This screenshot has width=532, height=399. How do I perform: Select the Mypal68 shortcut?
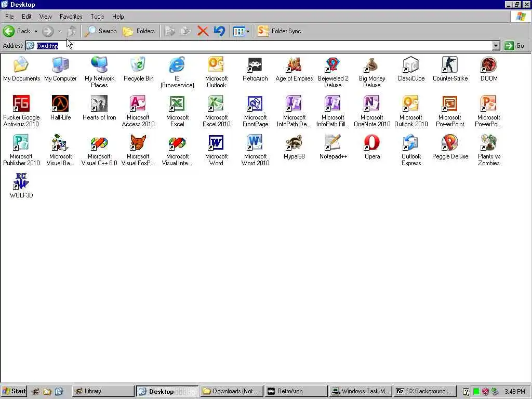[294, 147]
